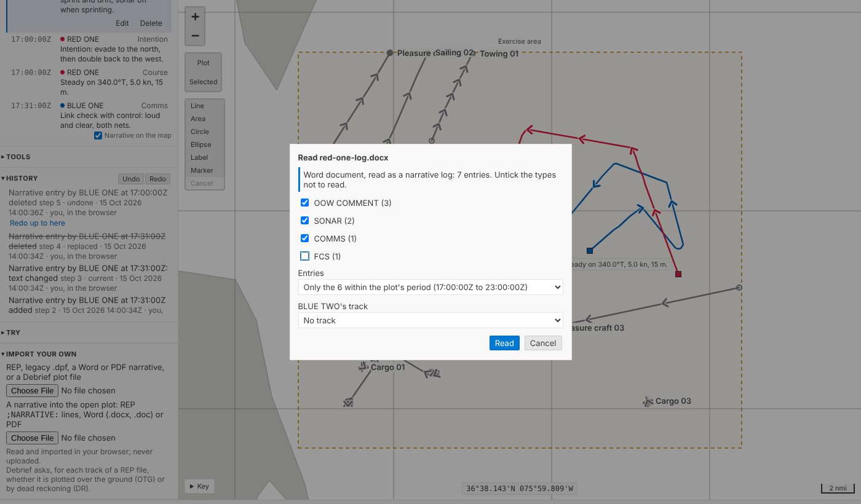Screen dimensions: 861x504
Task: Click the Cargo 01 vessel symbol
Action: click(x=363, y=366)
